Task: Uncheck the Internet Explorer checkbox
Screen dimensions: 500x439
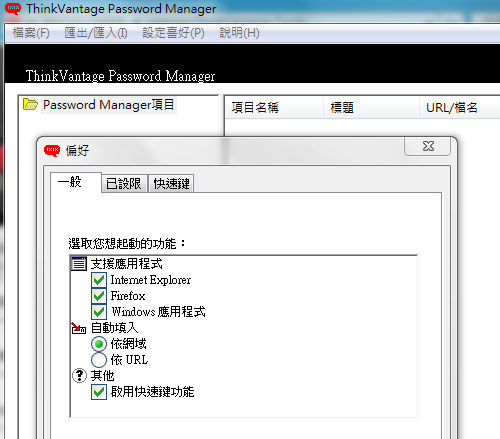Action: [x=99, y=280]
